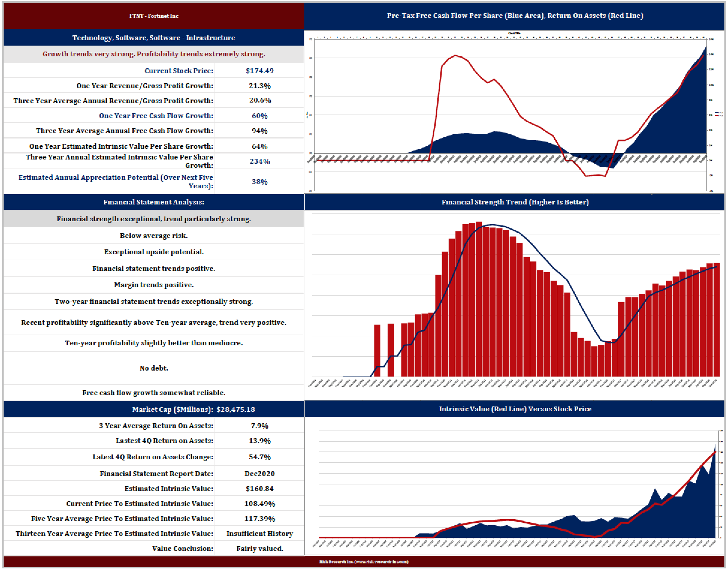Select the One Year Free Cash Flow Growth label

[156, 116]
